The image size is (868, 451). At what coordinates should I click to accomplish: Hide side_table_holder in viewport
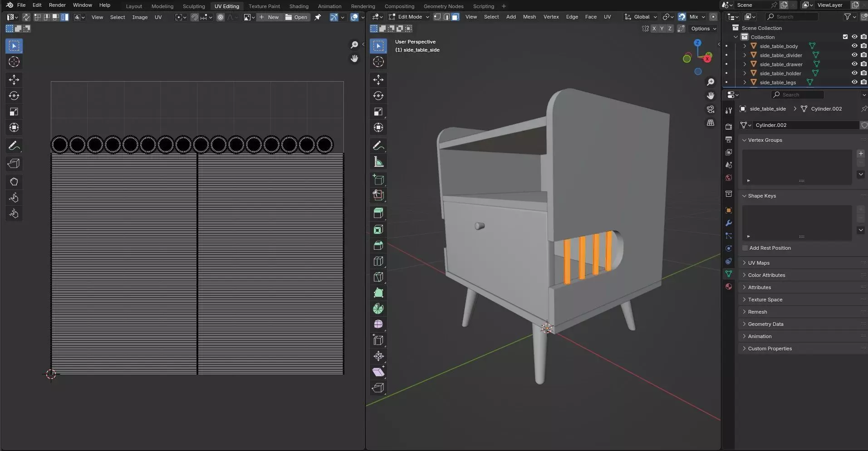click(x=854, y=73)
